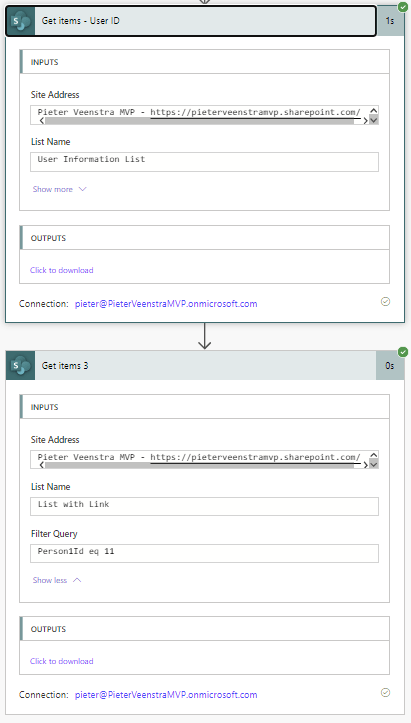Click horizontal scrollbar of Get items 3 Site Address
Image resolution: width=411 pixels, height=723 pixels.
point(200,466)
